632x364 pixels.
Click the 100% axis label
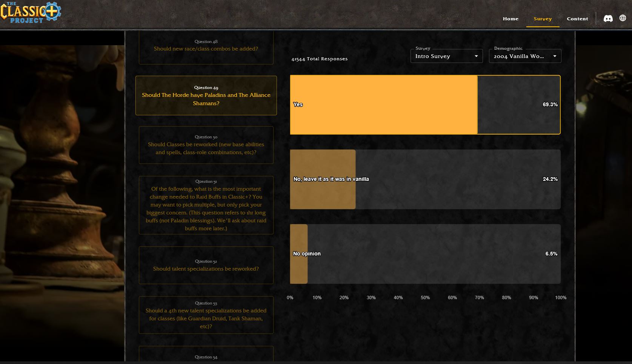561,298
